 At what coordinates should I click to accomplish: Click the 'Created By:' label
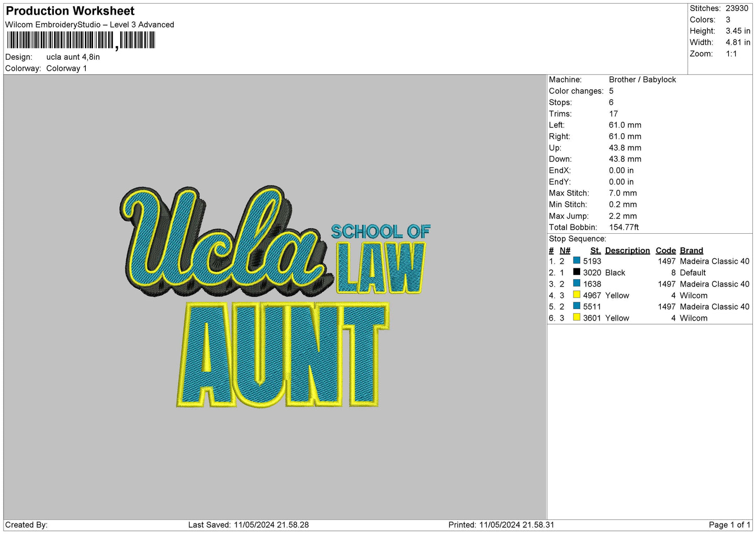tap(26, 525)
